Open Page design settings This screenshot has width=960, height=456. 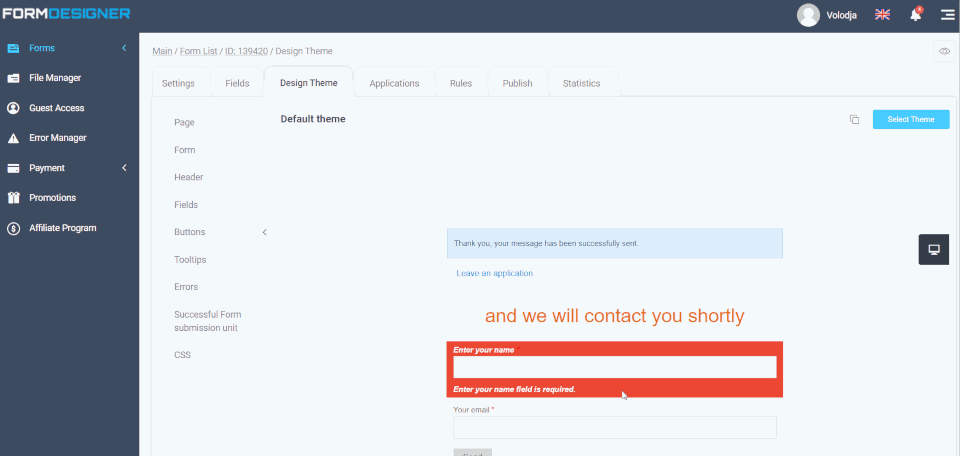click(x=184, y=122)
